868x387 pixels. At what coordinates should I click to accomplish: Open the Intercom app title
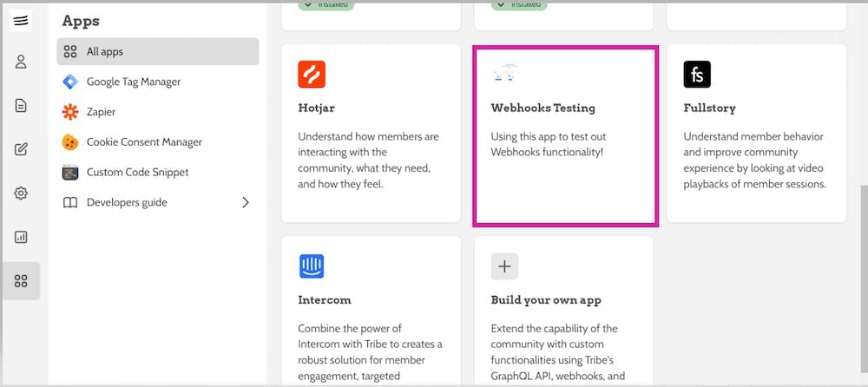pyautogui.click(x=325, y=300)
